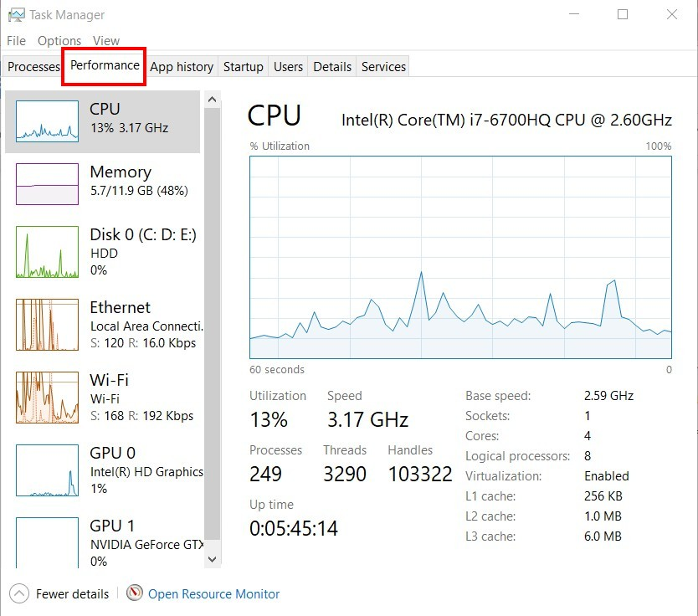
Task: Click the GPU 1 label in sidebar
Action: 112,526
